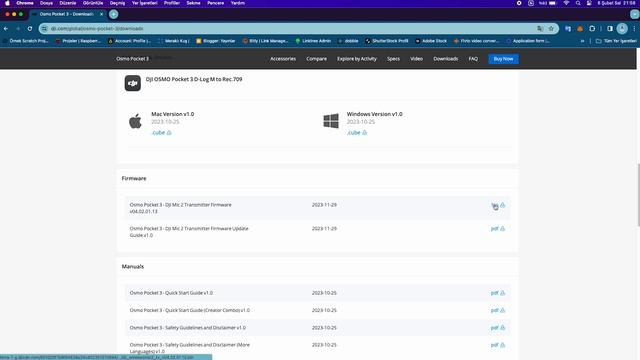Download the Quick Start Guide Creator Combo pdf
The height and width of the screenshot is (360, 640).
click(x=498, y=310)
